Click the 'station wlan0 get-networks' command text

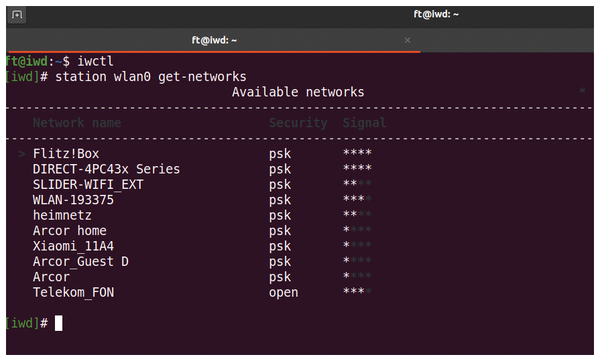(151, 77)
